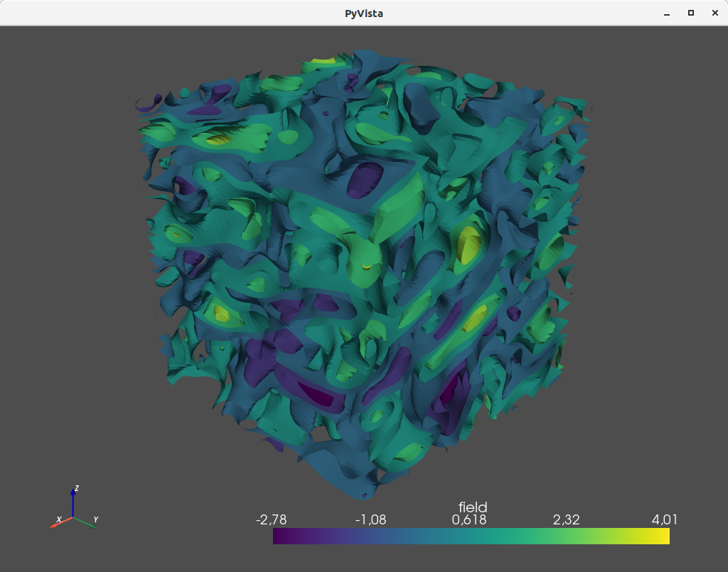
Task: Click the 2,32 colorbar tick label
Action: pyautogui.click(x=566, y=519)
